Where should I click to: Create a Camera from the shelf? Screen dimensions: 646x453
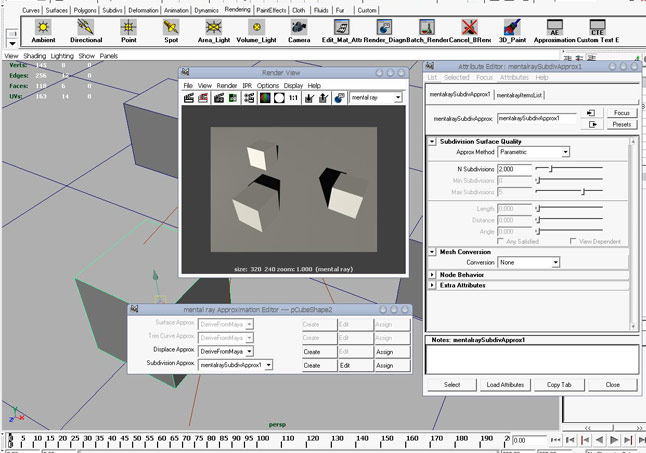point(299,28)
